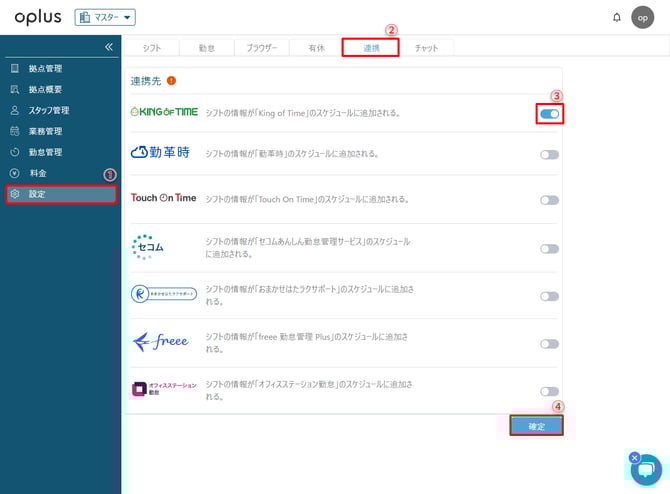Open the マスター dropdown in header
670x494 pixels.
[105, 17]
